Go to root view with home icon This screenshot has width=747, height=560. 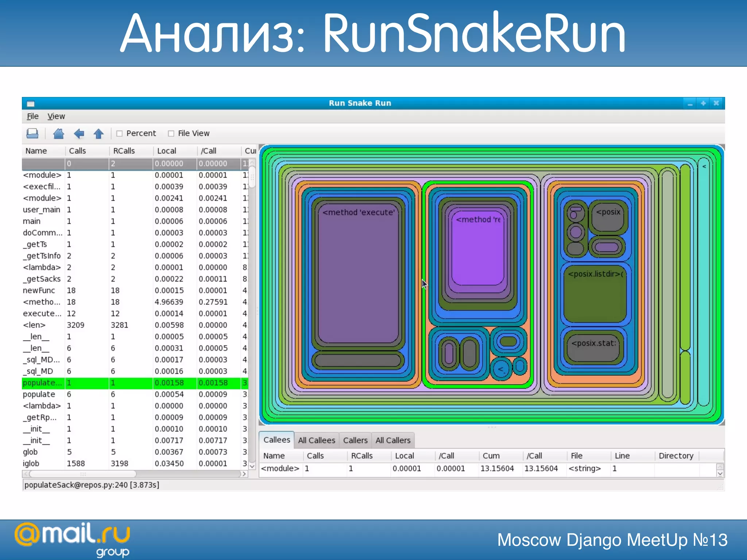59,133
